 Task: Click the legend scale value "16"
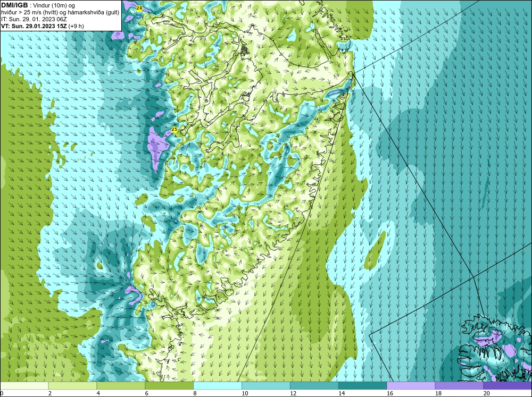pos(390,393)
